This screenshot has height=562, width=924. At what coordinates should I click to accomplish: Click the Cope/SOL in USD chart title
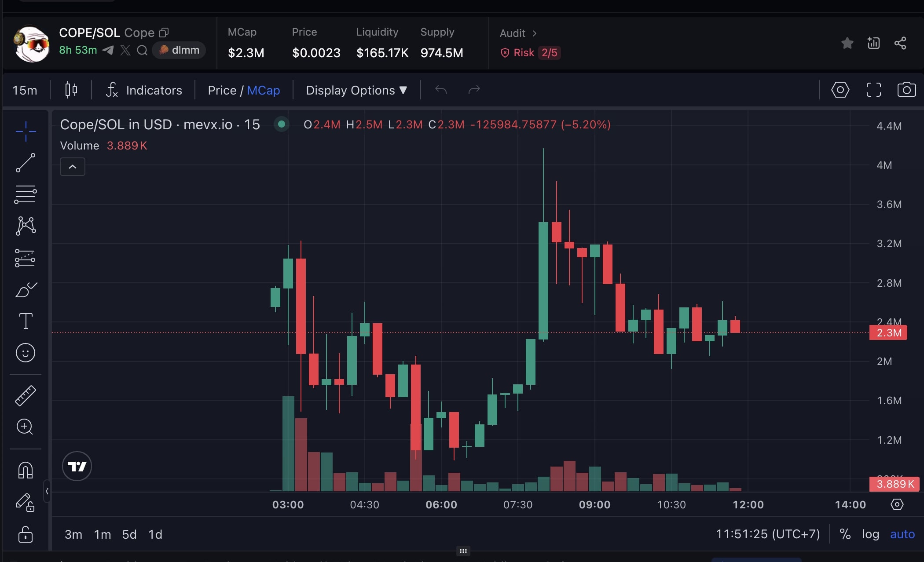tap(160, 124)
